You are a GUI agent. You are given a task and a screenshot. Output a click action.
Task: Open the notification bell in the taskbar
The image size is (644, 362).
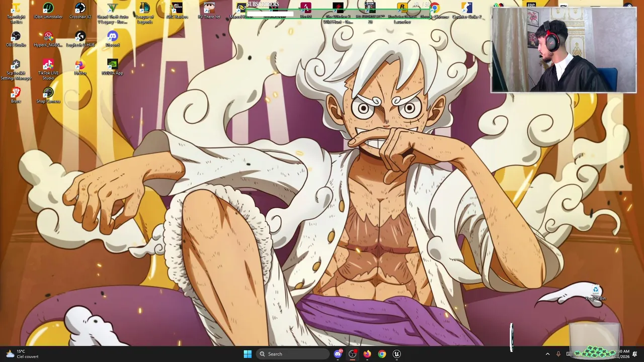pos(635,354)
